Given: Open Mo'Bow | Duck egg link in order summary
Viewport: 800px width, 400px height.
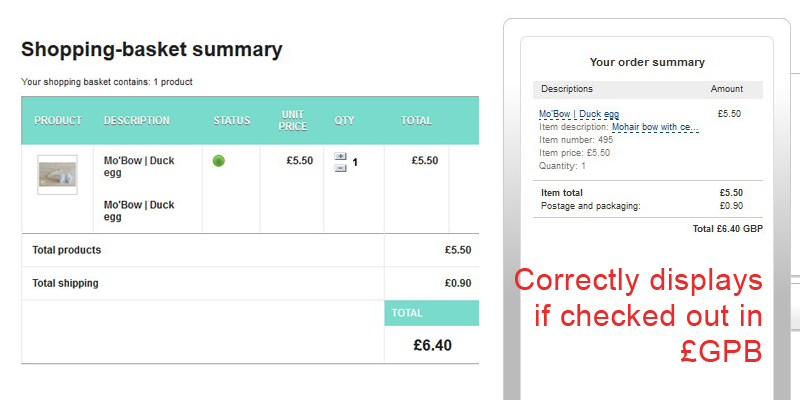Looking at the screenshot, I should 579,114.
